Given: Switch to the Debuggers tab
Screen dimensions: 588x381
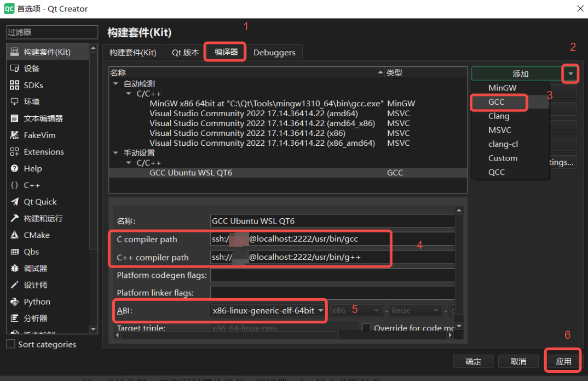Looking at the screenshot, I should (274, 52).
